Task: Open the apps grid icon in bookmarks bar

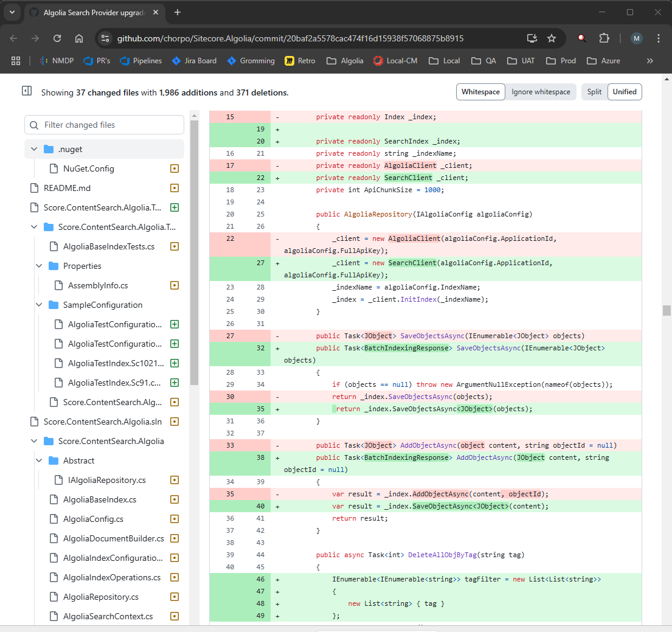Action: pyautogui.click(x=15, y=61)
